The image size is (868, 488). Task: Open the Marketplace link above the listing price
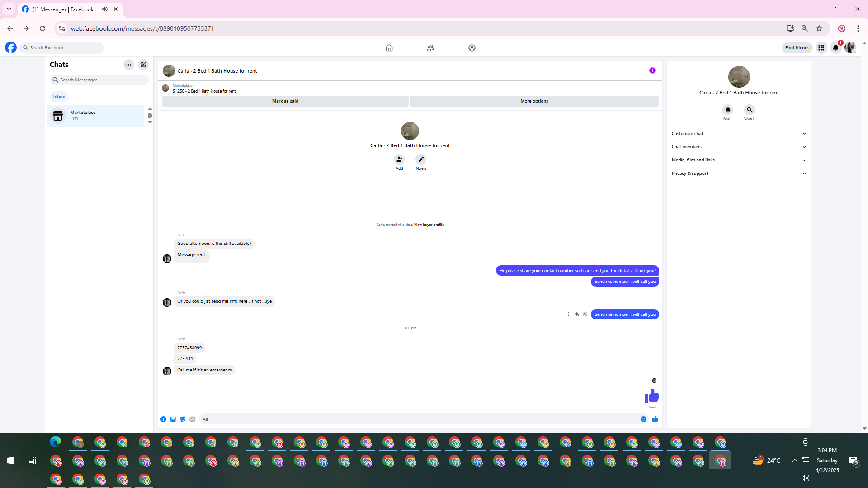[182, 85]
